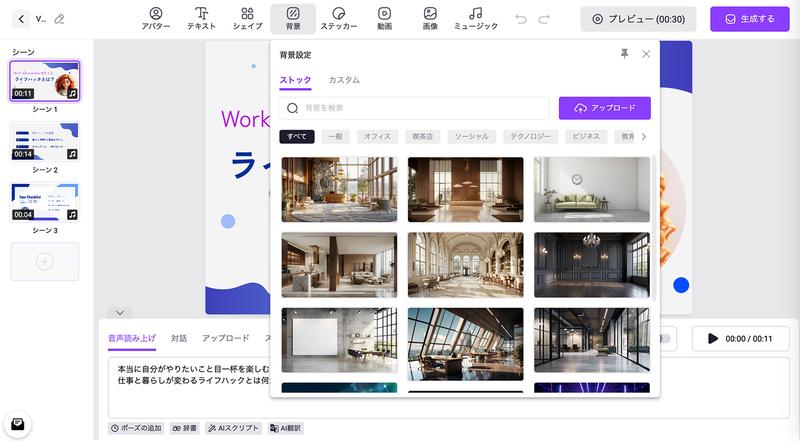Select the オフィス category filter

377,136
